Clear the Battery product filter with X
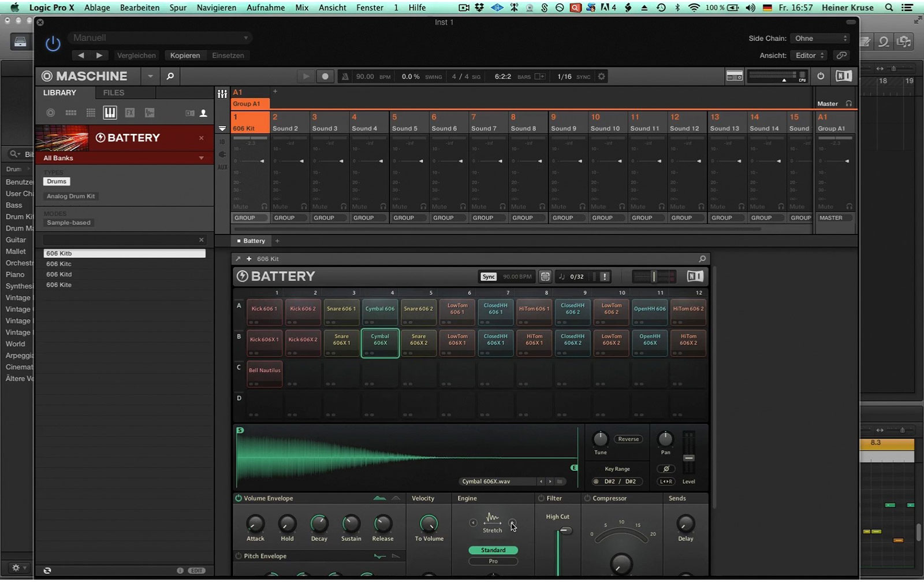924x582 pixels. (x=201, y=138)
